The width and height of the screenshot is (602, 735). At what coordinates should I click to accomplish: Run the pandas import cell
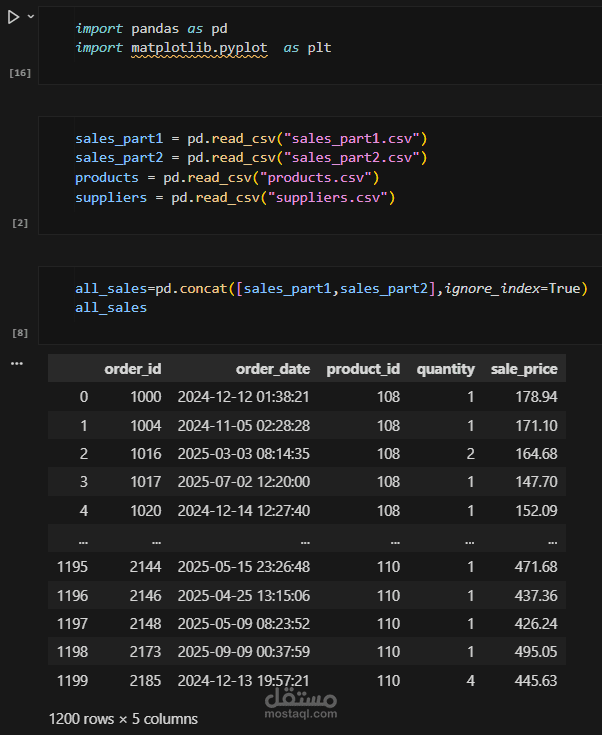click(13, 17)
